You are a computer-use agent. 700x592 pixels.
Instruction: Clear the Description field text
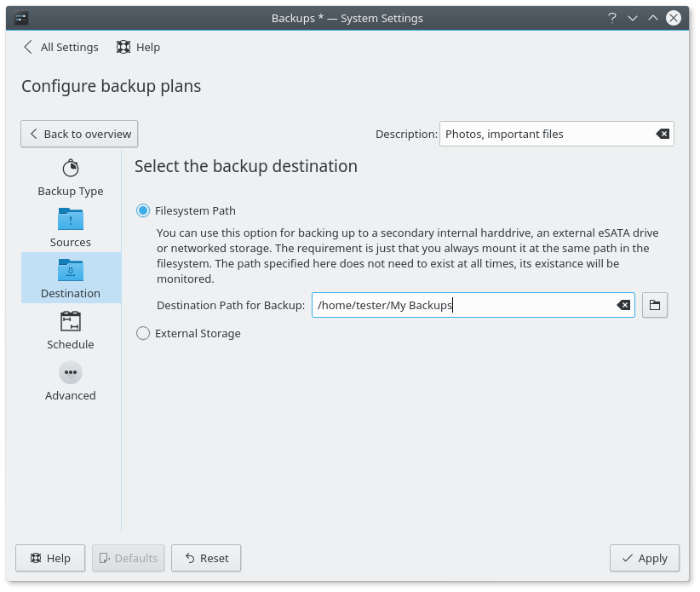(x=663, y=134)
